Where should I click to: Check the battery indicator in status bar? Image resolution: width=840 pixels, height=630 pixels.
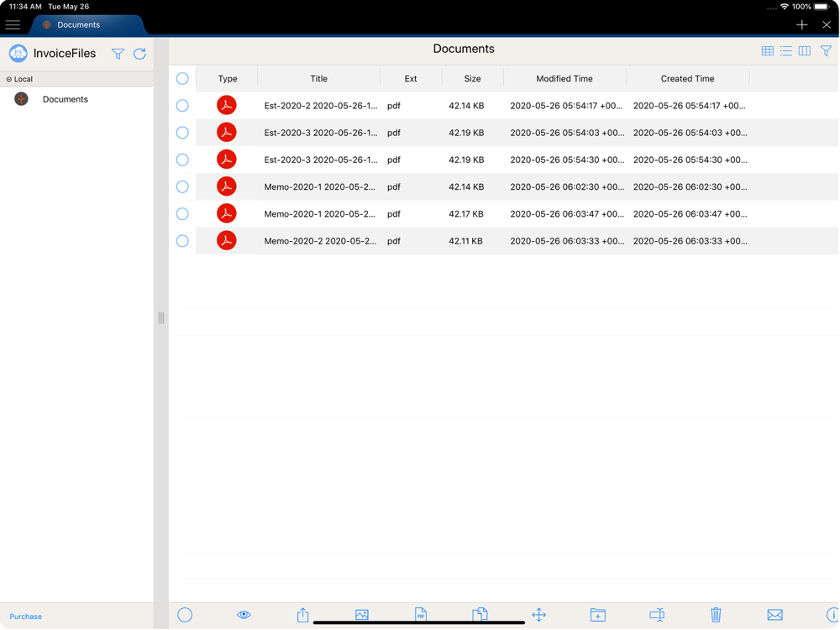tap(822, 7)
